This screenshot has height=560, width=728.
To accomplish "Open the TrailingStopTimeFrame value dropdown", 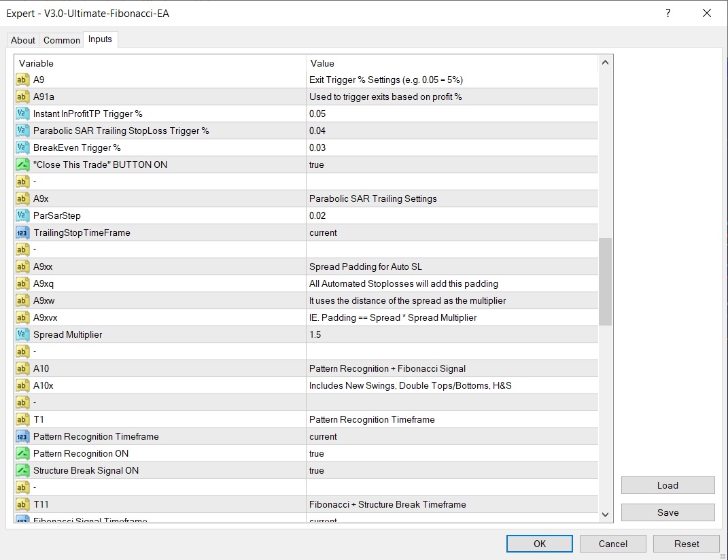I will pos(452,232).
